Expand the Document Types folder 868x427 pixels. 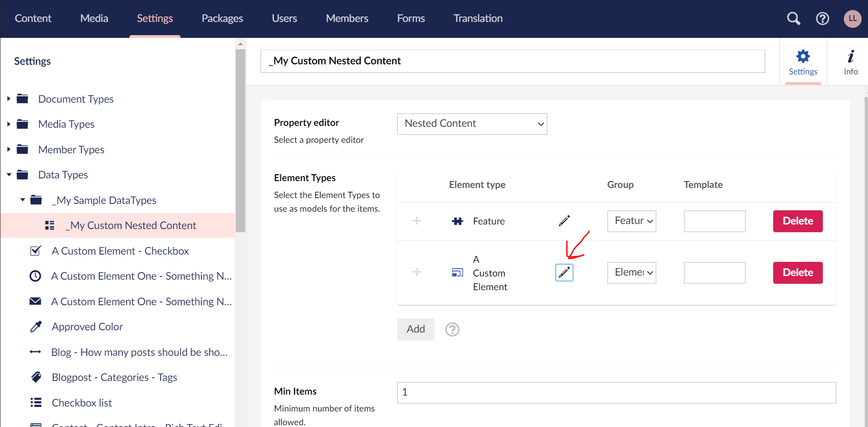[x=9, y=99]
